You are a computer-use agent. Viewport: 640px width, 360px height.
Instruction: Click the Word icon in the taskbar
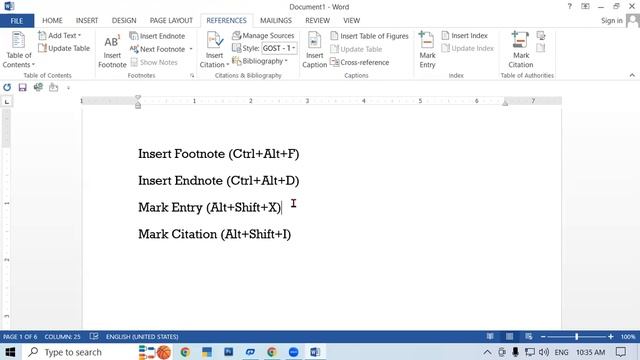pyautogui.click(x=315, y=352)
